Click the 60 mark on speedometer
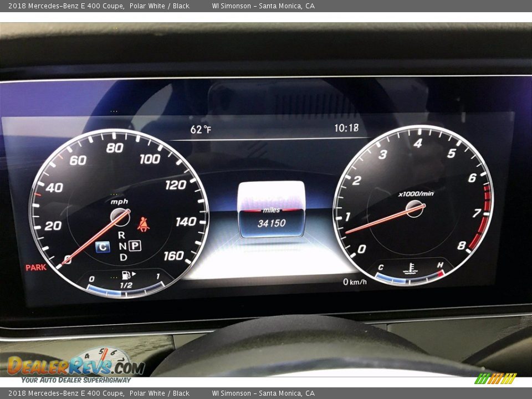The width and height of the screenshot is (532, 399). coord(78,160)
